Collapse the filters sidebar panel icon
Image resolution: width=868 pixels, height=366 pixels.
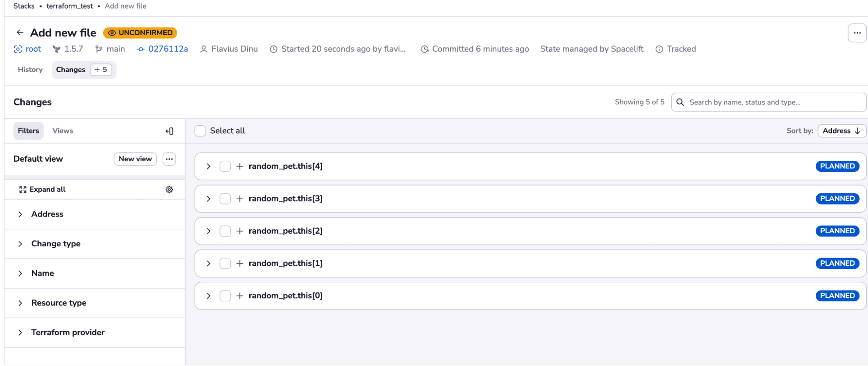click(x=169, y=131)
